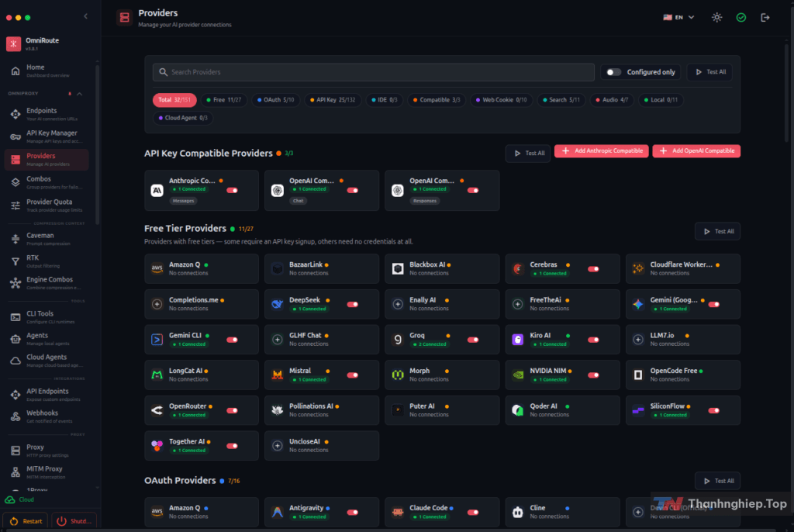This screenshot has height=532, width=794.
Task: Click the Anthropic Compatible provider logo
Action: 157,191
